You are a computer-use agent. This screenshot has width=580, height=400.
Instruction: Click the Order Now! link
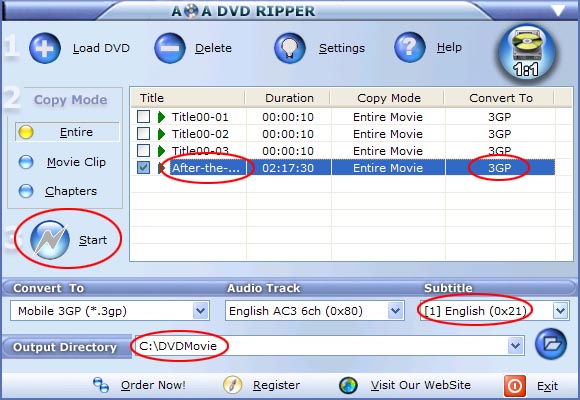tap(153, 385)
